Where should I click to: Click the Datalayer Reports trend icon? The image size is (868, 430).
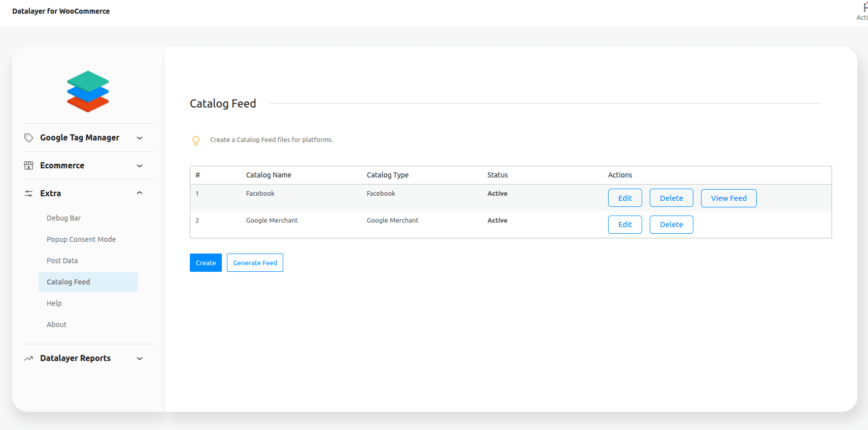click(x=29, y=359)
